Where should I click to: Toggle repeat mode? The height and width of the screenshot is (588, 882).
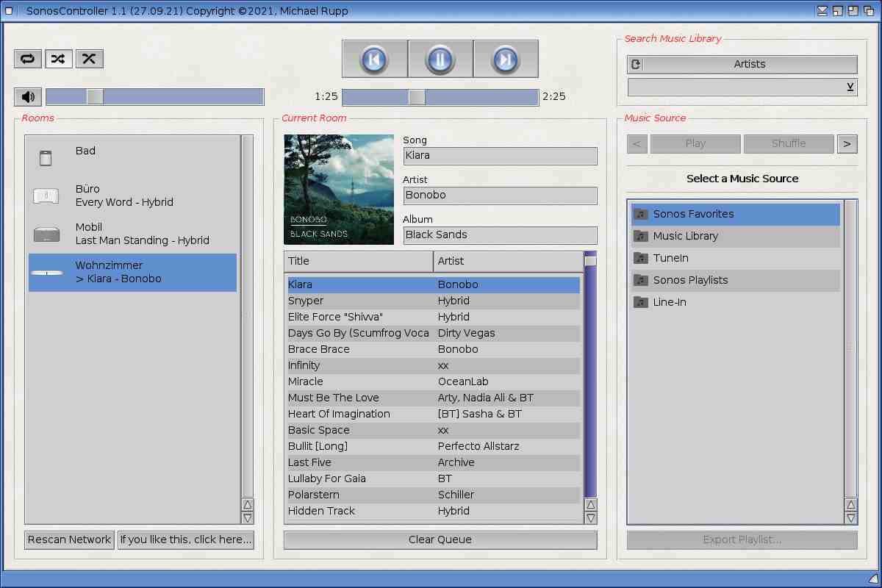pos(28,59)
